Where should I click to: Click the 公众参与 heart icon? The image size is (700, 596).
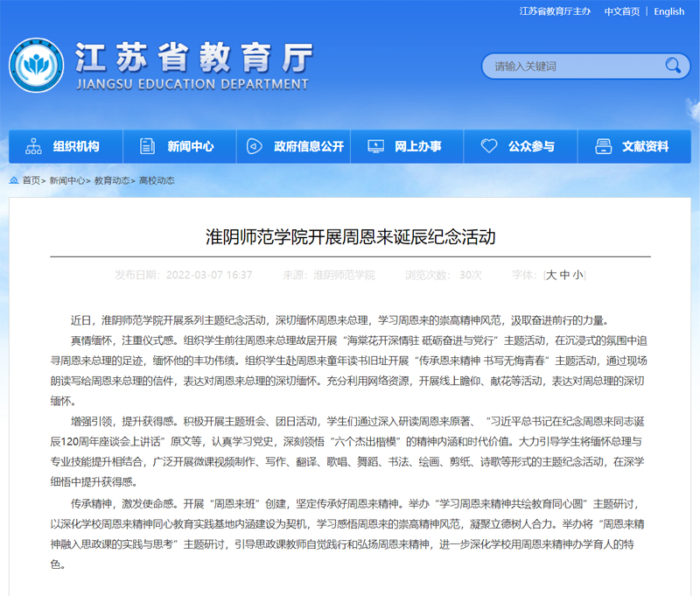(489, 145)
